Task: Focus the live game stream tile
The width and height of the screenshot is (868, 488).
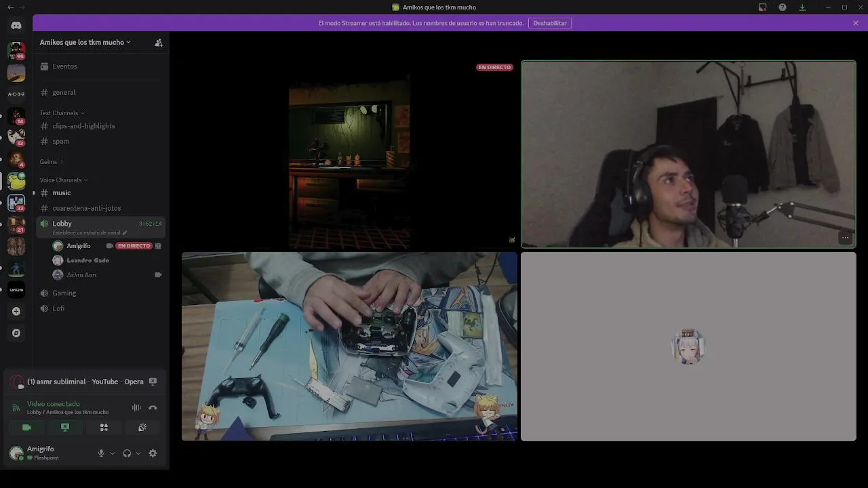Action: click(x=349, y=155)
